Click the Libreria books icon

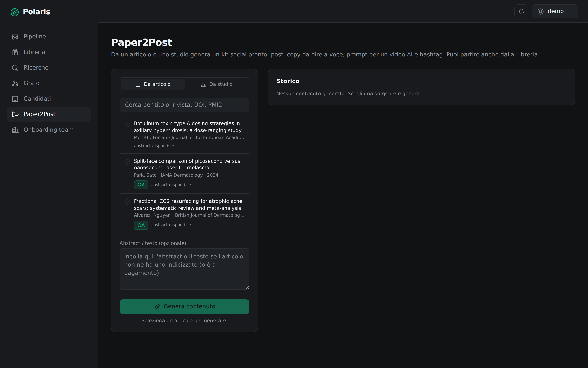tap(15, 52)
